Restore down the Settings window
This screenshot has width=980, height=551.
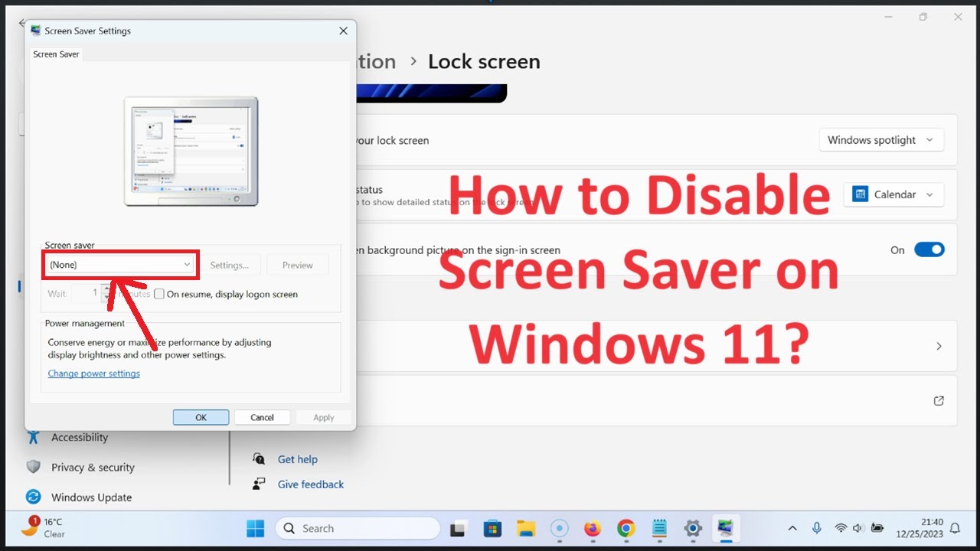923,17
